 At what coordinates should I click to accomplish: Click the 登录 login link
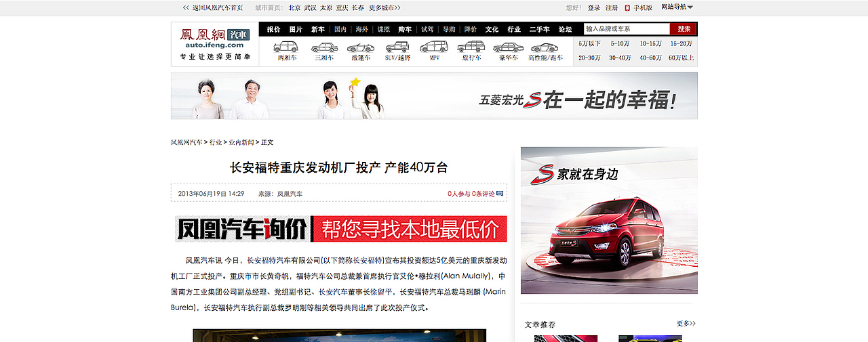[x=594, y=7]
